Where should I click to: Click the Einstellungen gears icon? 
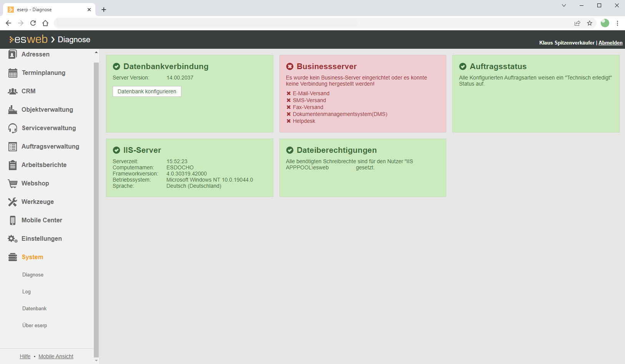(13, 239)
